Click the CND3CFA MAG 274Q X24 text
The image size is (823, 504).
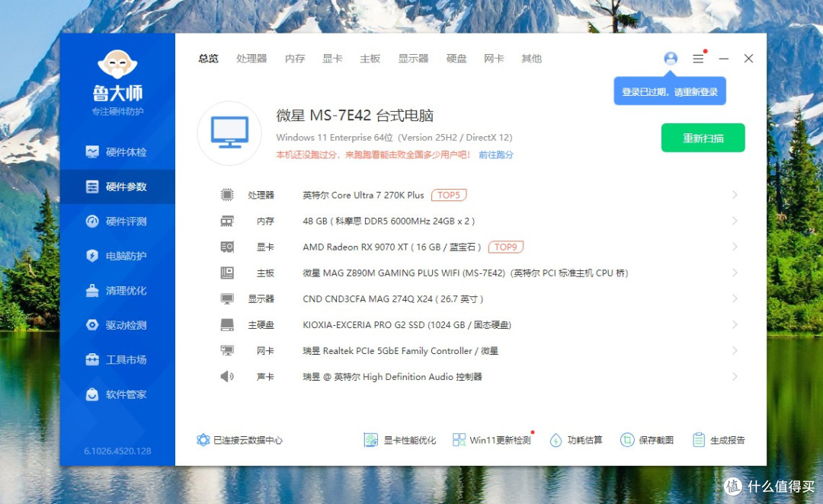392,299
